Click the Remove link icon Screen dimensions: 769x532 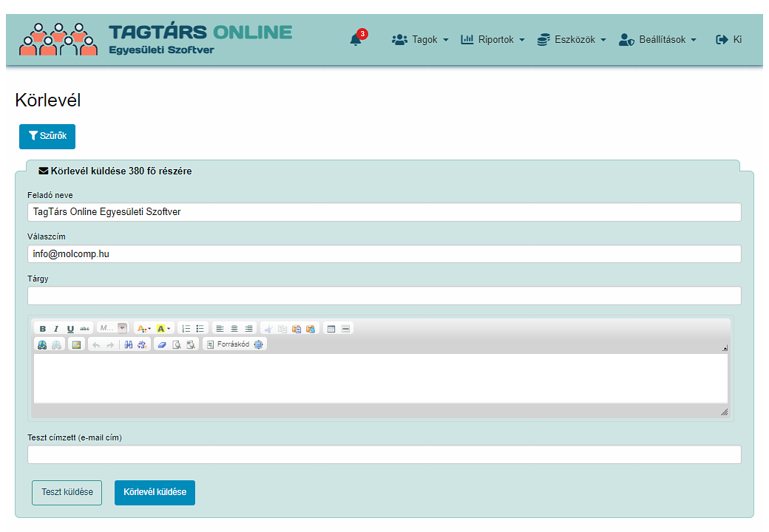click(x=56, y=345)
